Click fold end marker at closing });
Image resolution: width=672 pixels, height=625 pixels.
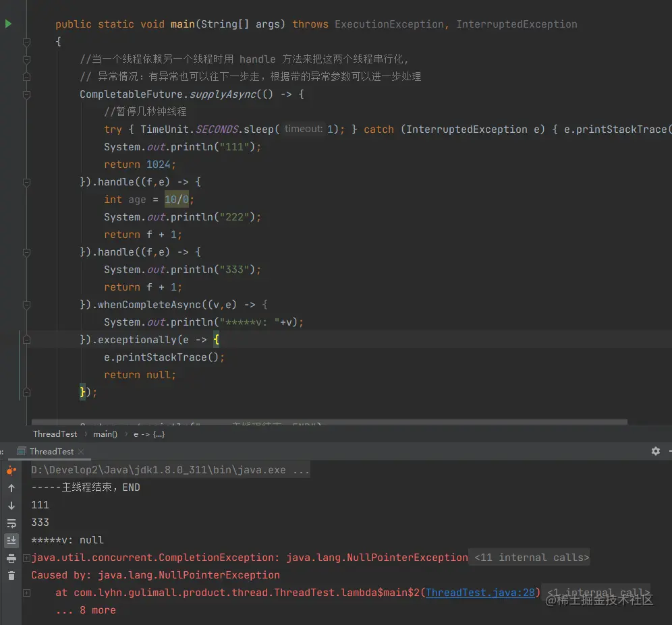(x=26, y=392)
